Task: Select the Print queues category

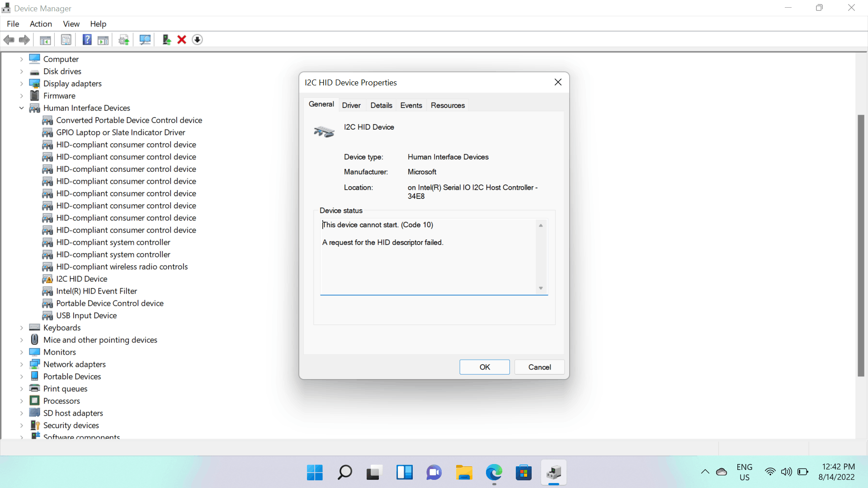Action: click(65, 389)
